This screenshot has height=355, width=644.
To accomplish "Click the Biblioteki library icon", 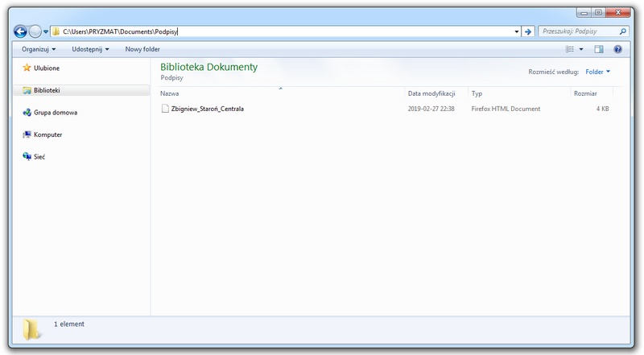I will [27, 90].
